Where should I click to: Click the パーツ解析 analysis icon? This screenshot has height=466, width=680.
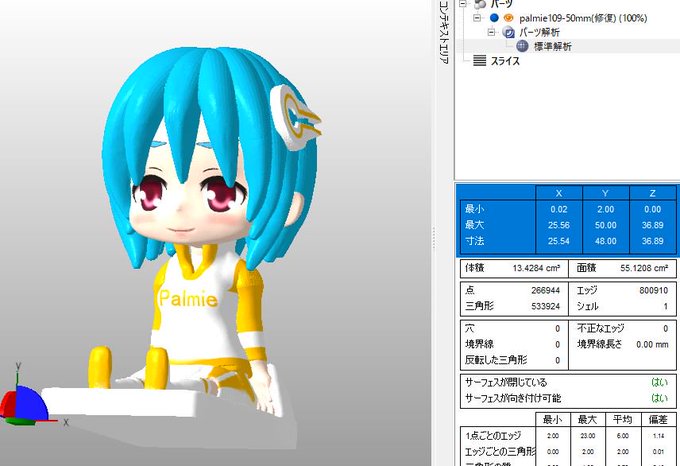(508, 32)
